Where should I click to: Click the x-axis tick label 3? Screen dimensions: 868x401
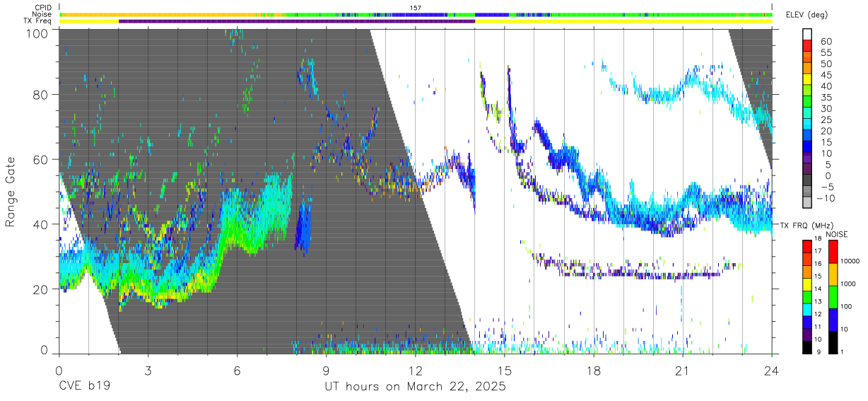148,371
